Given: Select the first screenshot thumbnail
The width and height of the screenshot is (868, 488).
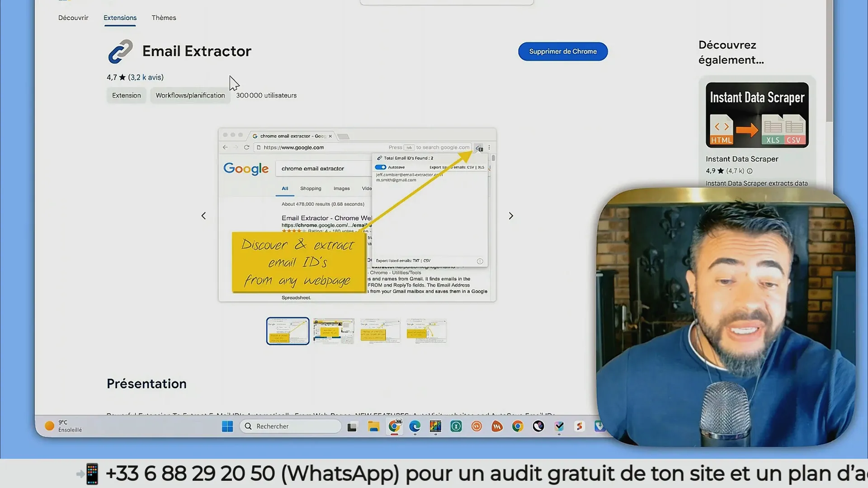Looking at the screenshot, I should [288, 331].
